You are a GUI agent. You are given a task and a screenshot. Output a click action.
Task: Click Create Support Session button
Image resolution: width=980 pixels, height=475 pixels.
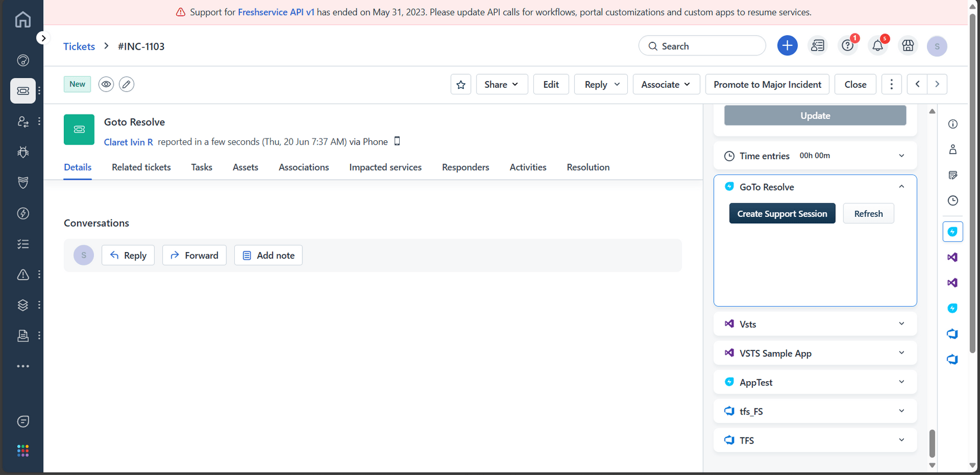point(782,213)
